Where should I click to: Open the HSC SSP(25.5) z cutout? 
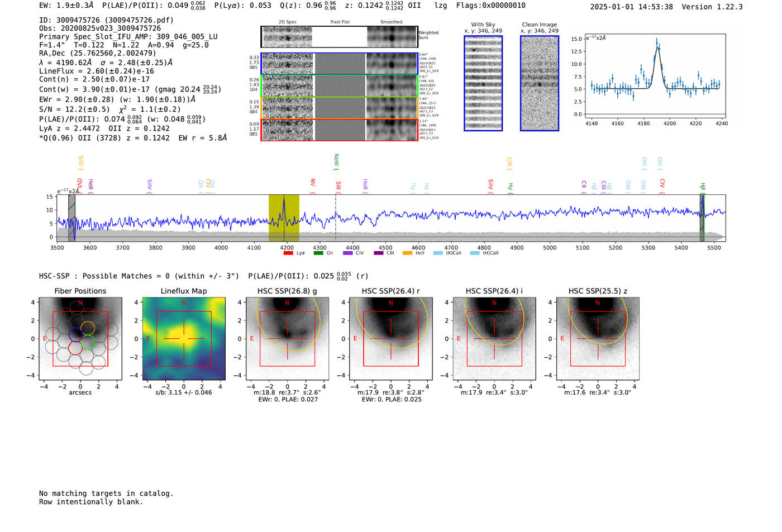(x=598, y=338)
